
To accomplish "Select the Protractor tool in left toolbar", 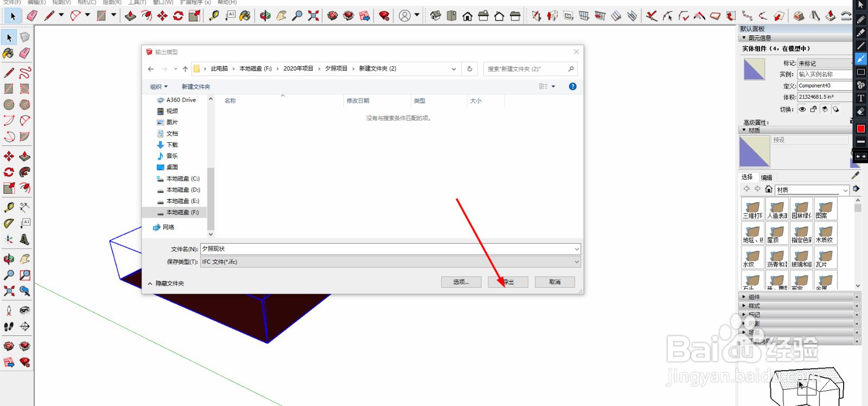I will pos(9,223).
